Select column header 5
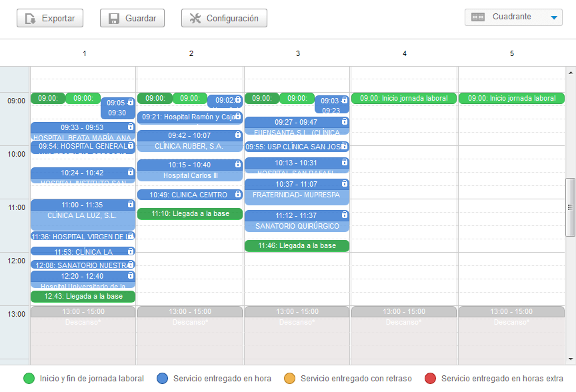Viewport: 576px width, 392px height. pyautogui.click(x=512, y=53)
